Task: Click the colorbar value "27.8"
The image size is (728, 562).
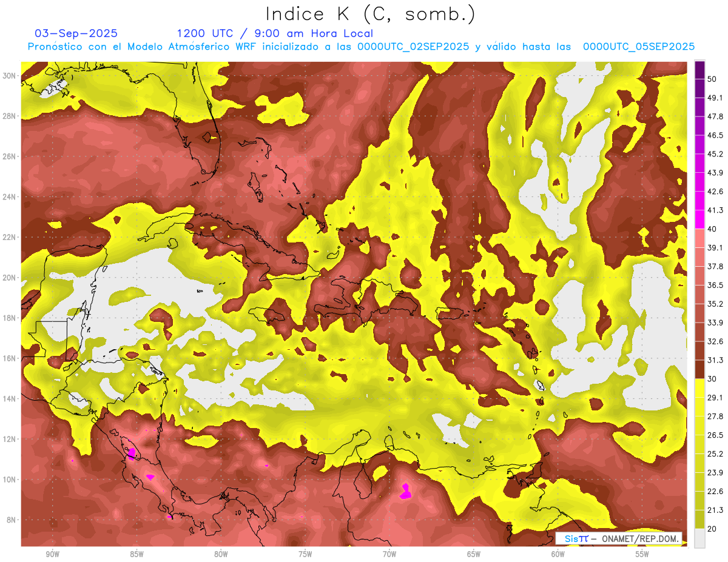Action: pos(715,416)
